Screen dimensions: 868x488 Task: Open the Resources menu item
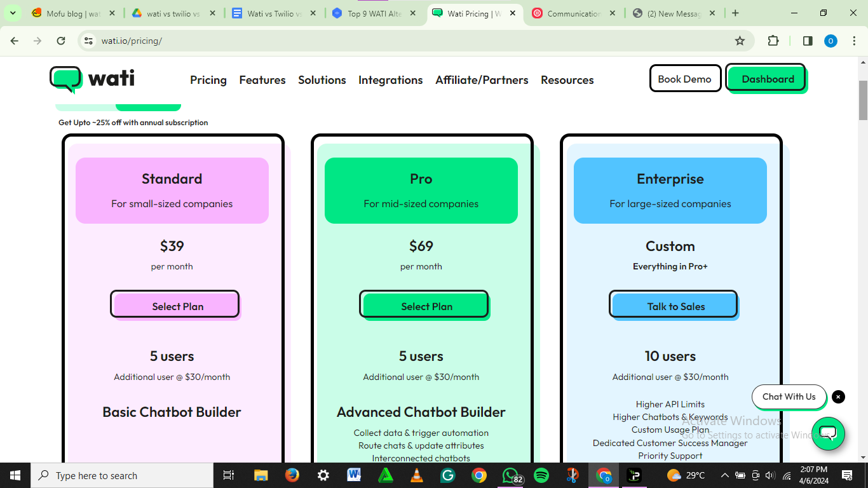point(567,80)
